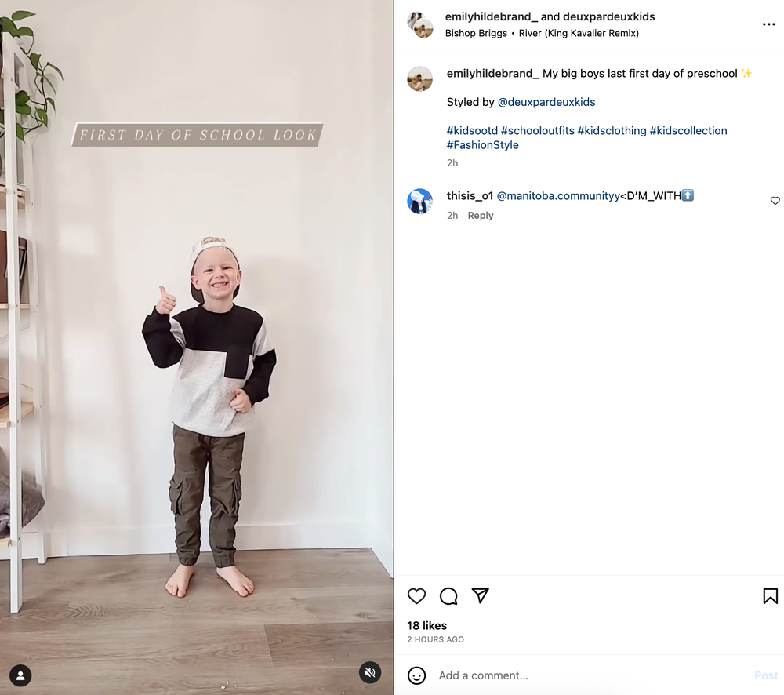784x695 pixels.
Task: Open the emoji picker smiley
Action: click(x=416, y=675)
